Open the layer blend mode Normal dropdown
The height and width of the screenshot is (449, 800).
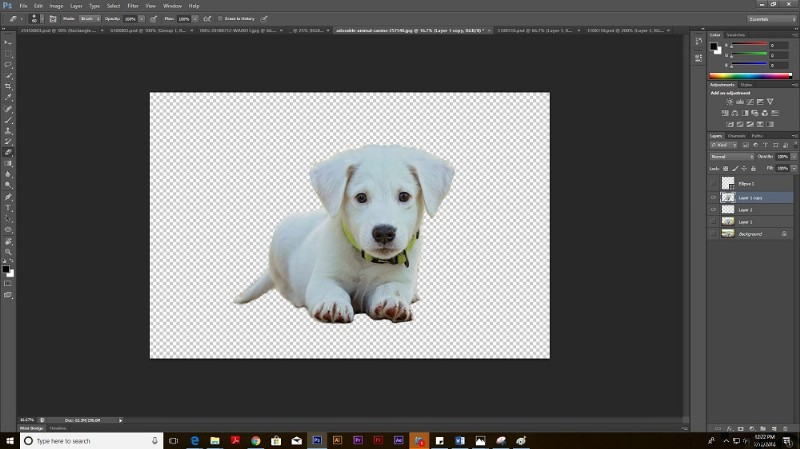[x=732, y=157]
